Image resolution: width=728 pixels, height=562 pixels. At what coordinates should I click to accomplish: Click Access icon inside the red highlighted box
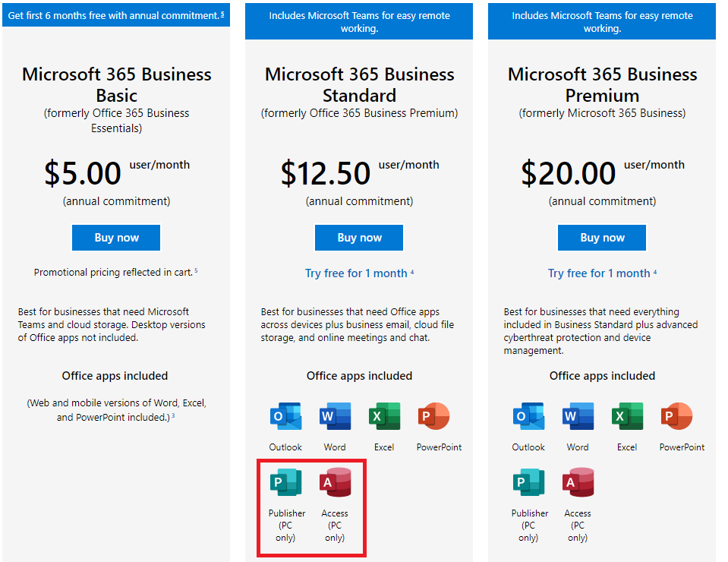tap(336, 482)
